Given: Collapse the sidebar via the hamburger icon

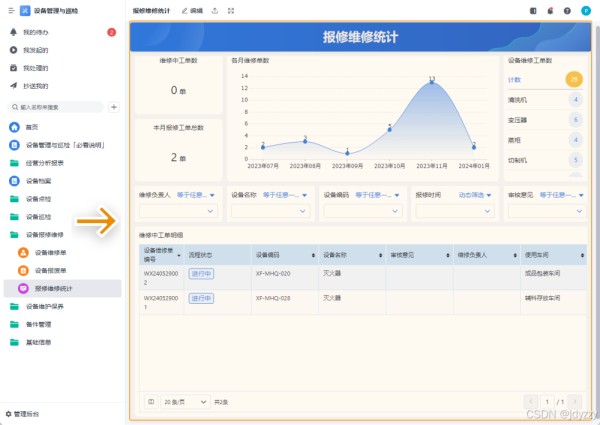Looking at the screenshot, I should tap(11, 11).
